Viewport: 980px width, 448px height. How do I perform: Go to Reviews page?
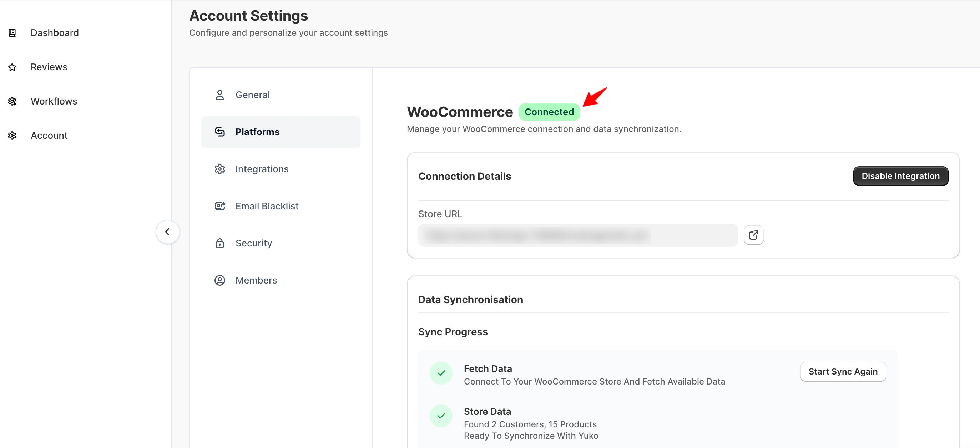[49, 67]
